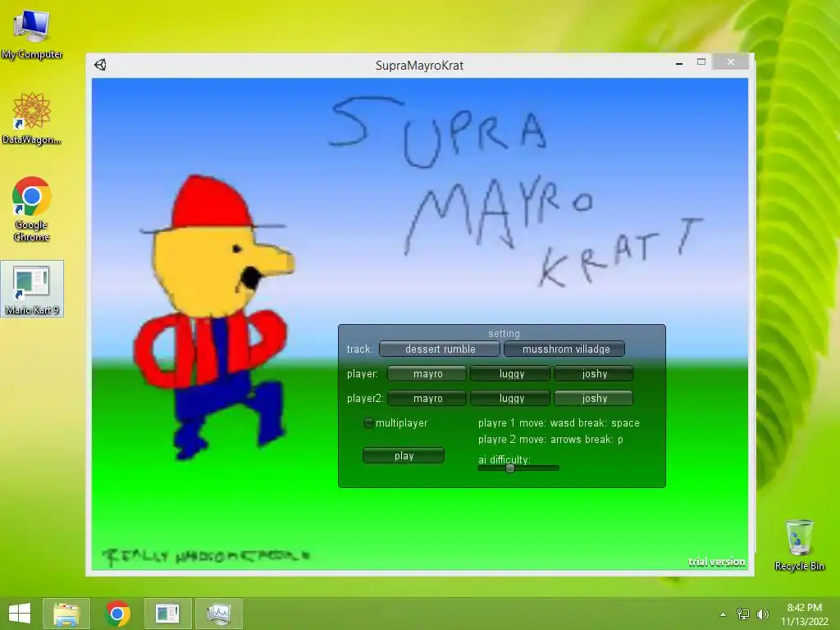Choose joshy for player one
The width and height of the screenshot is (840, 630).
[594, 374]
